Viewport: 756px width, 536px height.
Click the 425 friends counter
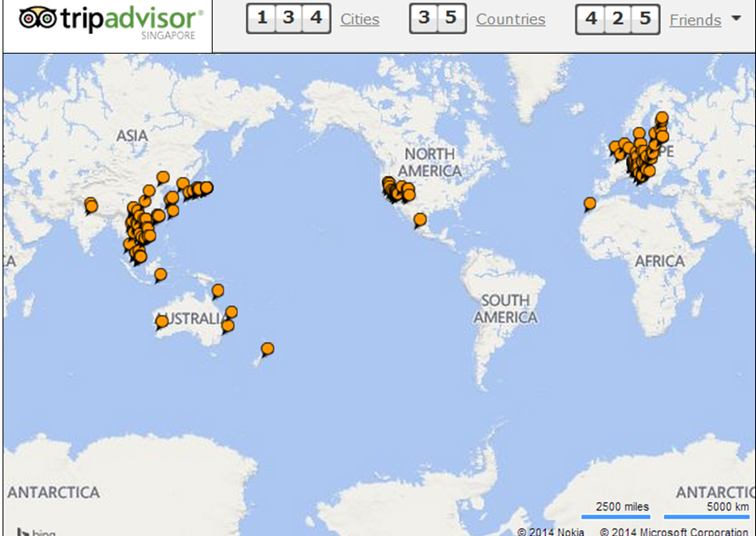618,19
